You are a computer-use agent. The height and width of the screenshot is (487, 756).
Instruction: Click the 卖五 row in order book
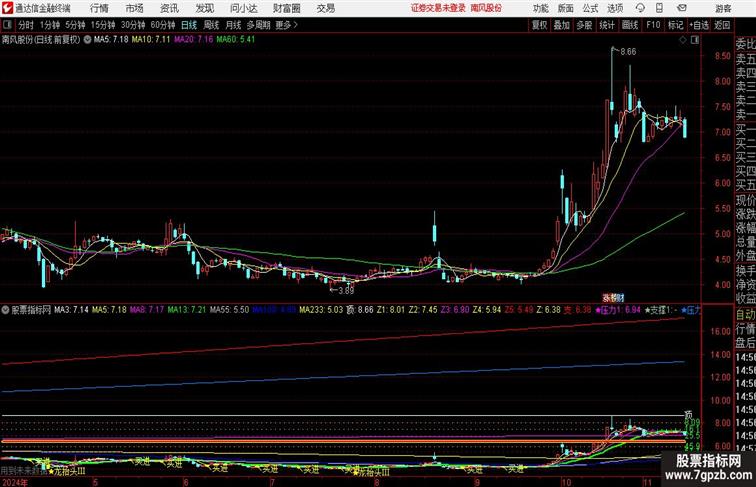pyautogui.click(x=745, y=59)
